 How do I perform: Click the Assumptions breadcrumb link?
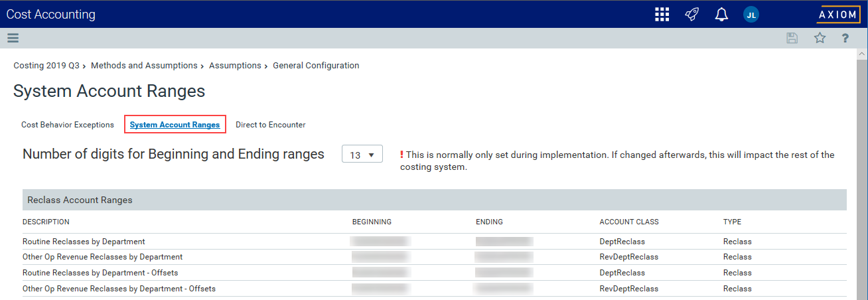tap(235, 66)
